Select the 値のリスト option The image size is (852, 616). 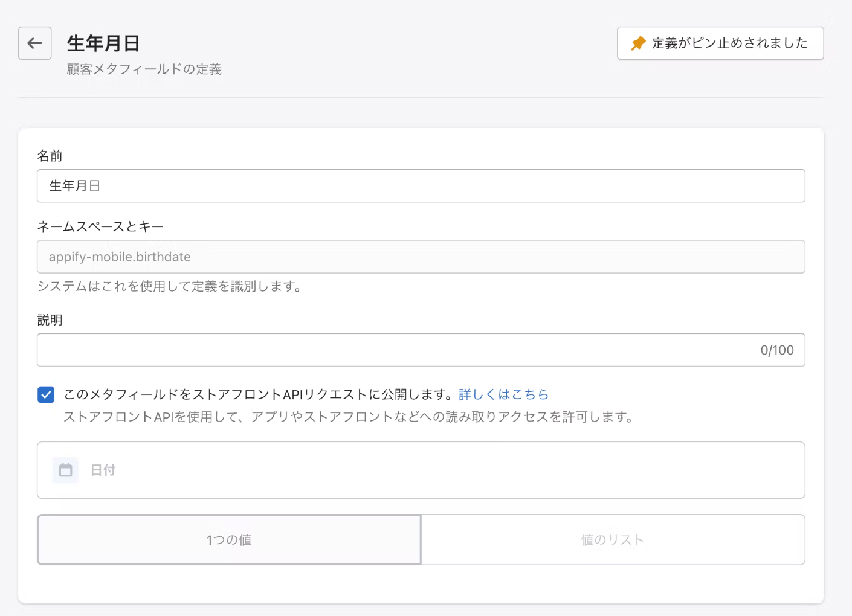click(x=613, y=540)
